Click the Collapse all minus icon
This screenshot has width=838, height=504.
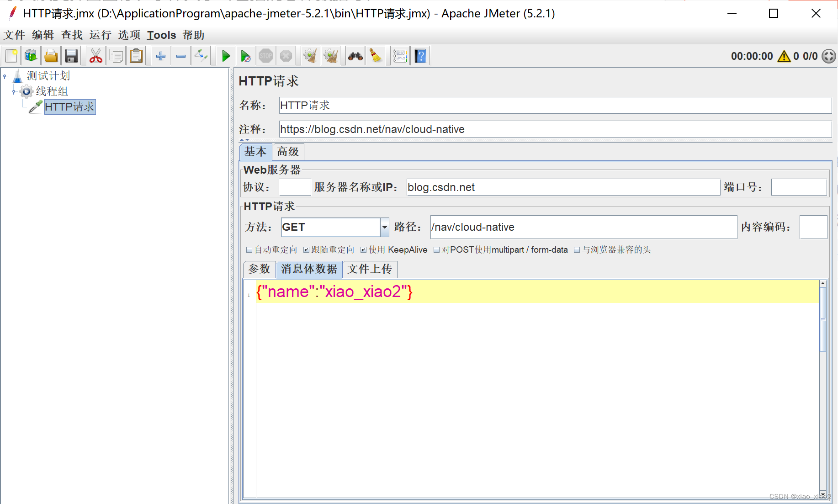[181, 56]
